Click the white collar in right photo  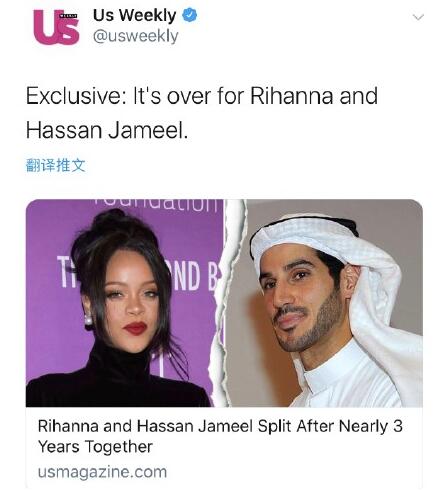(x=328, y=362)
